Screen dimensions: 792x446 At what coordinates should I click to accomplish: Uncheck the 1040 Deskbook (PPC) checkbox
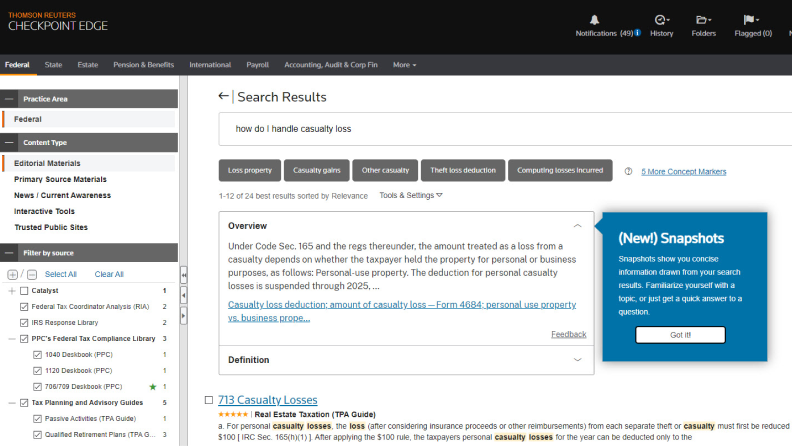coord(37,354)
